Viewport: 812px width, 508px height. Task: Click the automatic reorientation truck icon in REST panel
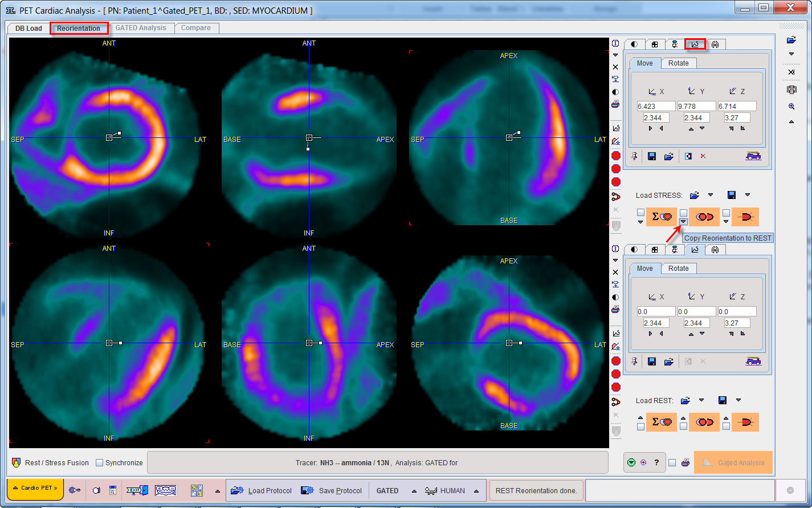(x=753, y=361)
